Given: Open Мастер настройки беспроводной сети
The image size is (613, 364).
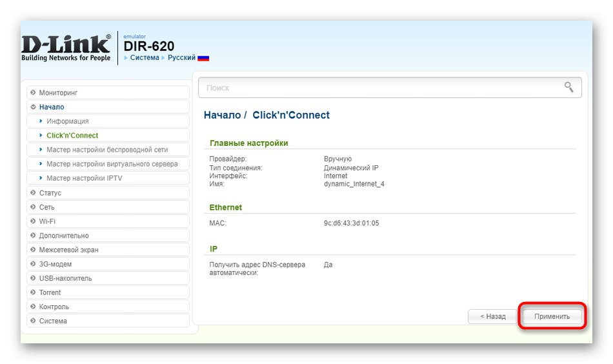Looking at the screenshot, I should pyautogui.click(x=107, y=150).
